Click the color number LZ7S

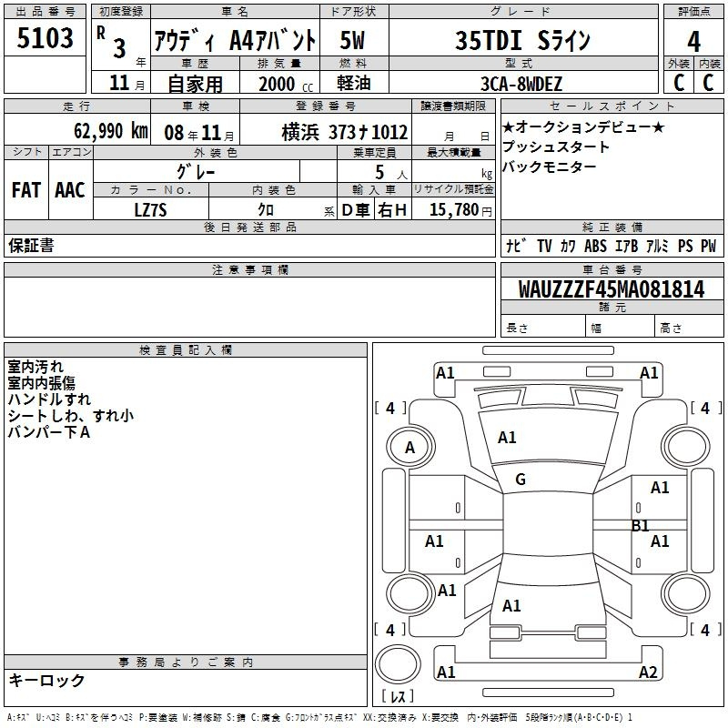tap(150, 210)
